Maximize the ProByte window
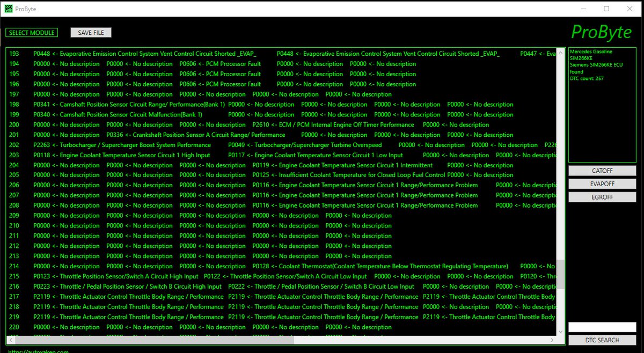This screenshot has height=353, width=644. [606, 9]
